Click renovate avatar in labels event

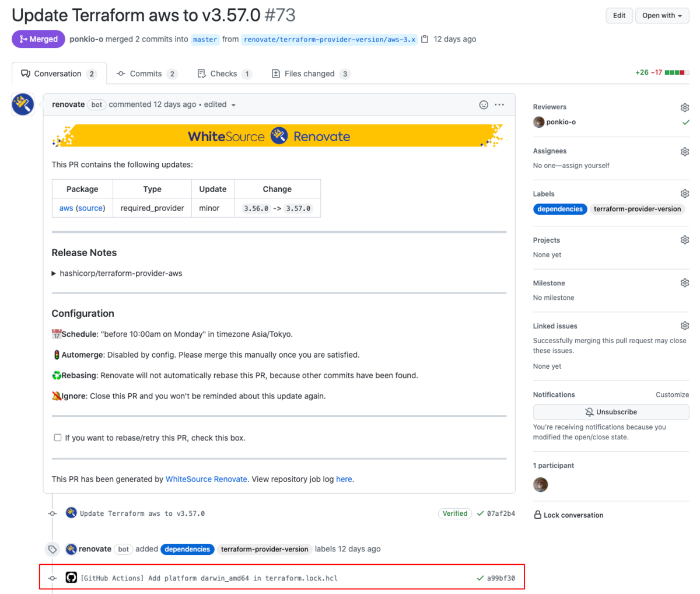point(71,549)
